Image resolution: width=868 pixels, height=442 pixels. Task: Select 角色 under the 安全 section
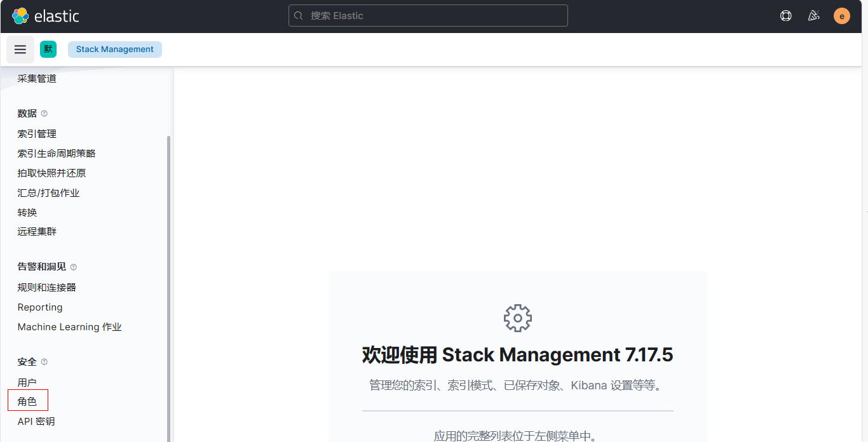pyautogui.click(x=27, y=401)
